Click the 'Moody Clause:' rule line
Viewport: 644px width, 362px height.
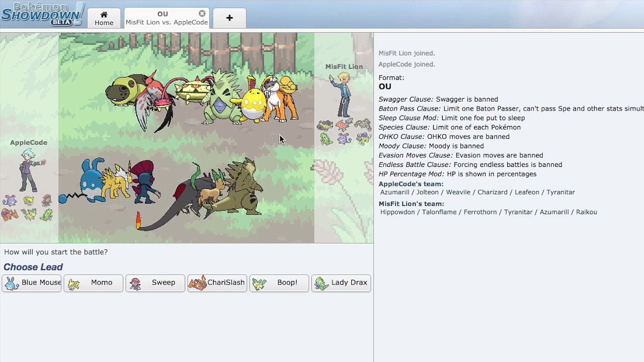pyautogui.click(x=431, y=146)
